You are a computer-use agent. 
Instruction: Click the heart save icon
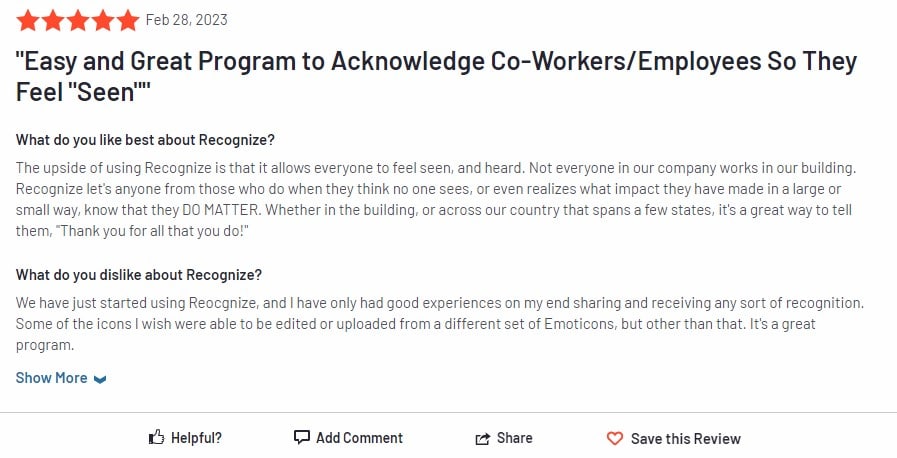[x=615, y=439]
